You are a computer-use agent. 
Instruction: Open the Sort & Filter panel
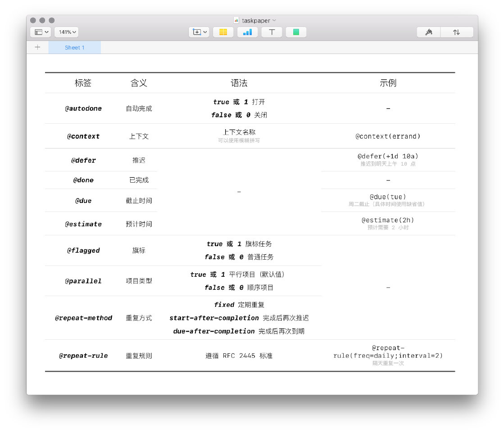(x=457, y=32)
